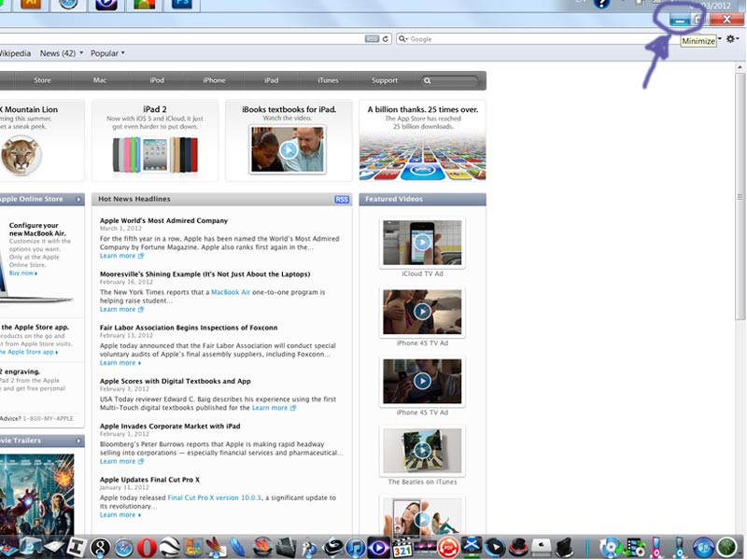This screenshot has width=747, height=560.
Task: Click the Hot News Headlines RSS badge
Action: (x=342, y=200)
